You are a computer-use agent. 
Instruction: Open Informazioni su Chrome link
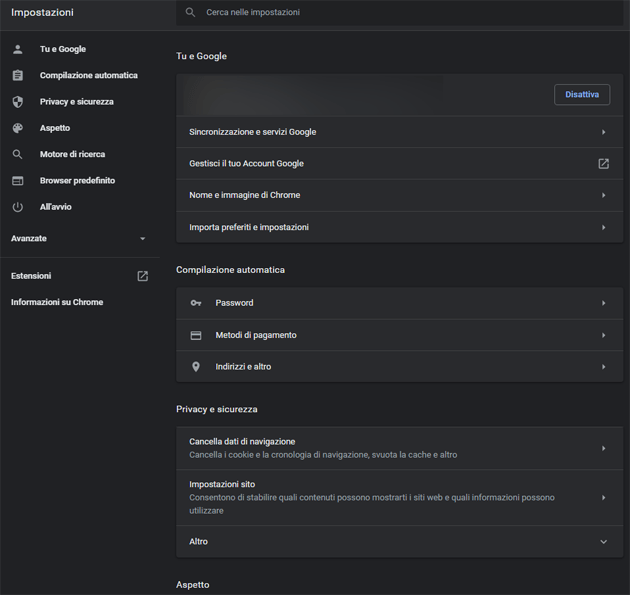[57, 302]
